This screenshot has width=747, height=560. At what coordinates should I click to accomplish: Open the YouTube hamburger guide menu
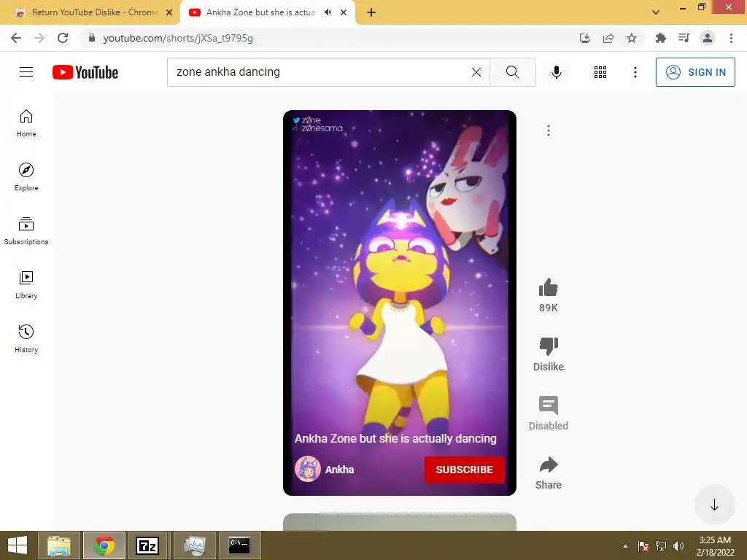click(26, 72)
